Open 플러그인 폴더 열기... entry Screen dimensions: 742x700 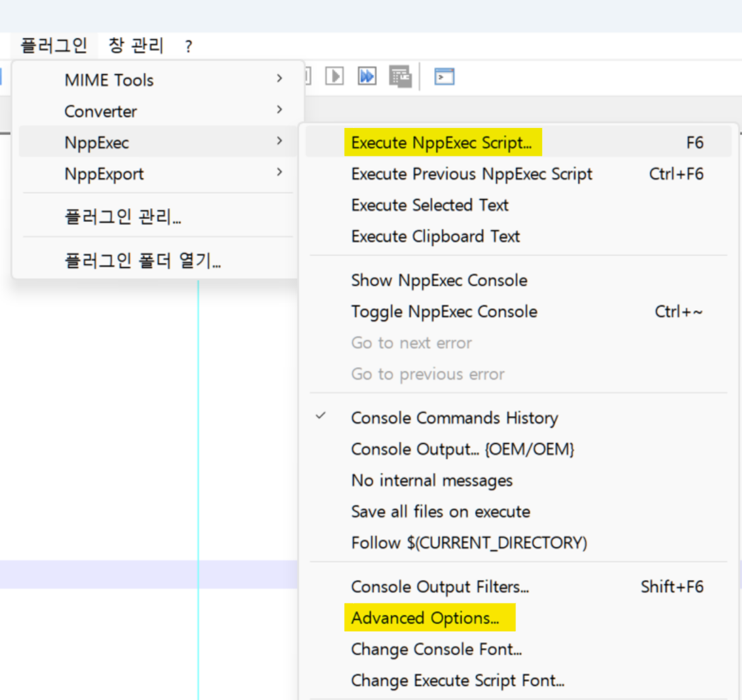click(158, 260)
